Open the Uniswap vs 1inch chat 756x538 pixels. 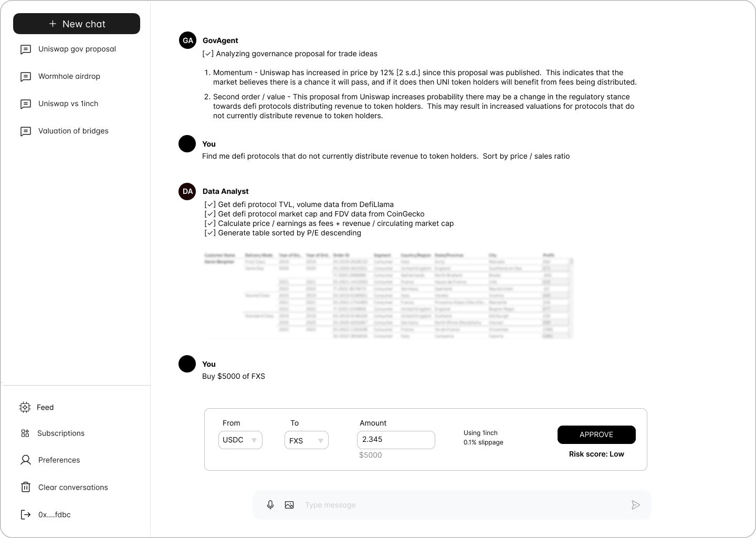[68, 104]
